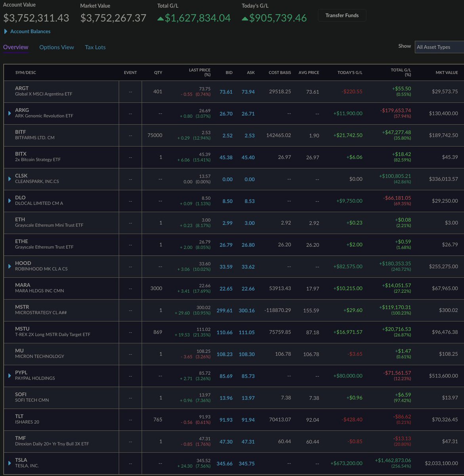Open the MARA symbol
The height and width of the screenshot is (476, 464).
click(23, 285)
